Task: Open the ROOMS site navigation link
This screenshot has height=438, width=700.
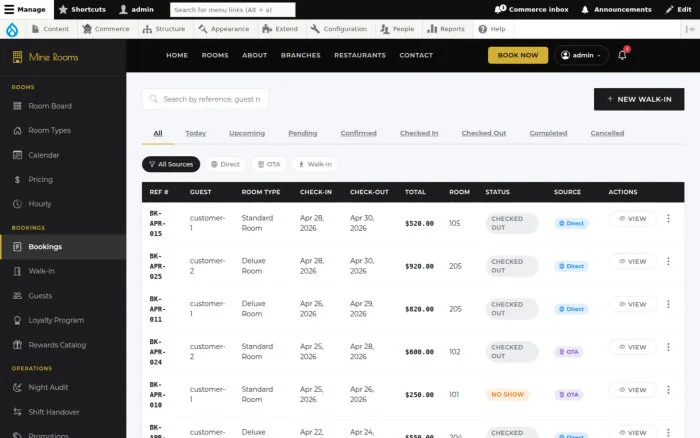Action: (x=215, y=55)
